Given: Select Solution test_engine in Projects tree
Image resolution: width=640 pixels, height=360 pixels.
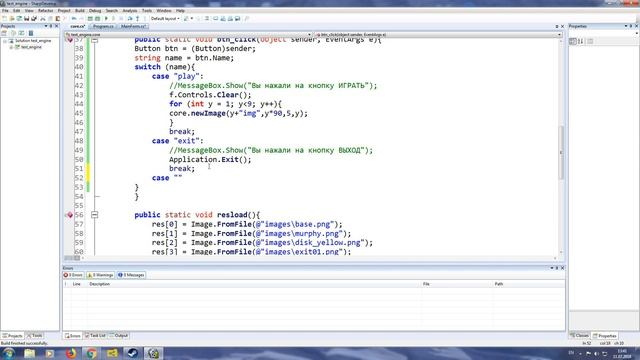Looking at the screenshot, I should (33, 41).
